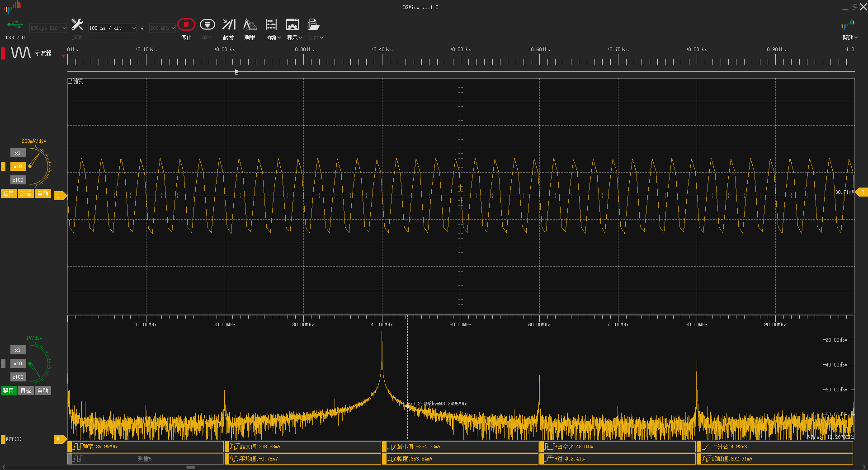Click the channel 0 yellow label box
Screen dimensions: 868x470
click(x=3, y=167)
